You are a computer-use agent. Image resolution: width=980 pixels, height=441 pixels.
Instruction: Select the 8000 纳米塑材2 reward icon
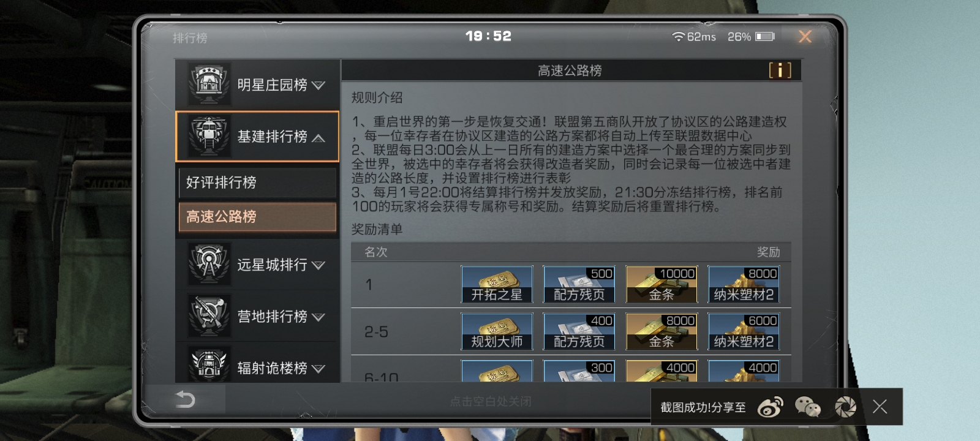744,284
